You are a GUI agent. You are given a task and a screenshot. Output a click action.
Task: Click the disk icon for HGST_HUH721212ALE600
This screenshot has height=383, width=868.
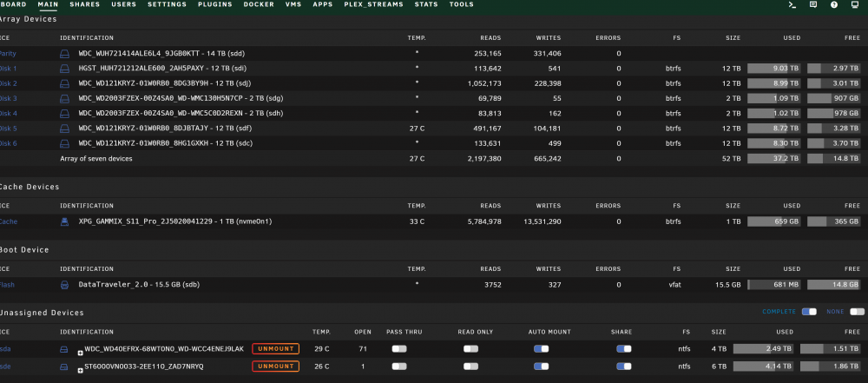point(65,69)
